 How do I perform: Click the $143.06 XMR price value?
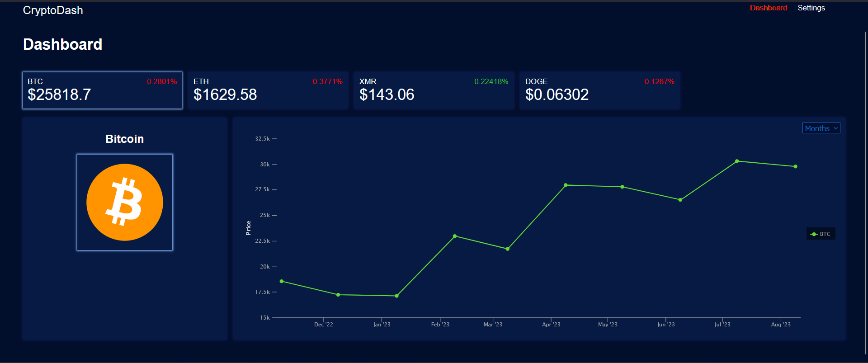387,94
